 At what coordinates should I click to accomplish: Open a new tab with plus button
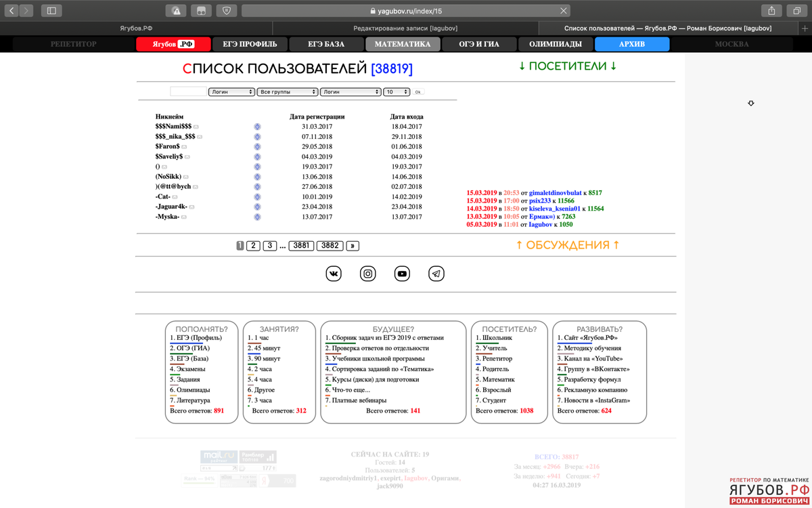(805, 28)
